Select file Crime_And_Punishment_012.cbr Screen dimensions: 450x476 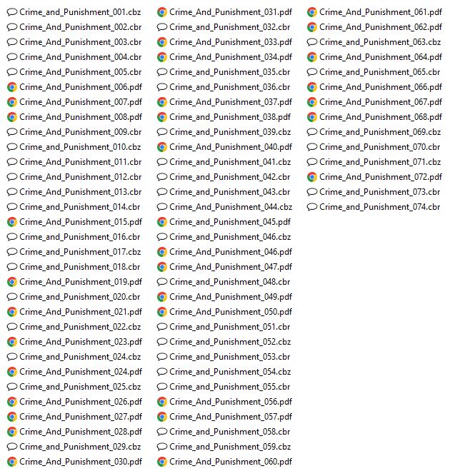74,177
